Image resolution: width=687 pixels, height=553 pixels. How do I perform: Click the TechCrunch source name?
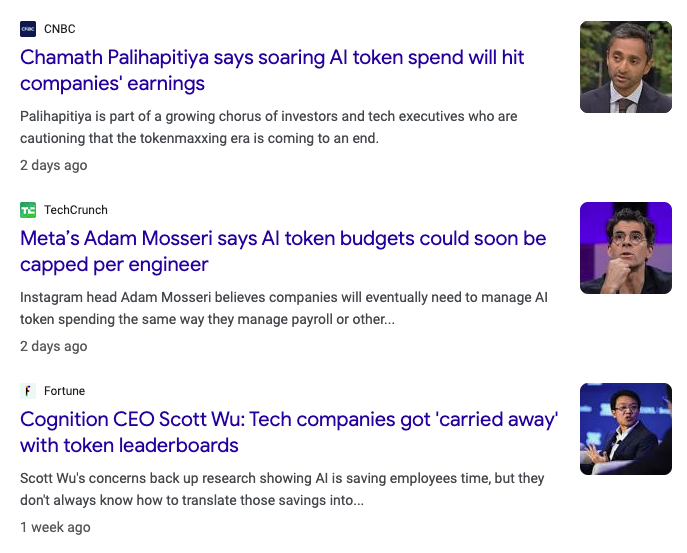click(76, 210)
